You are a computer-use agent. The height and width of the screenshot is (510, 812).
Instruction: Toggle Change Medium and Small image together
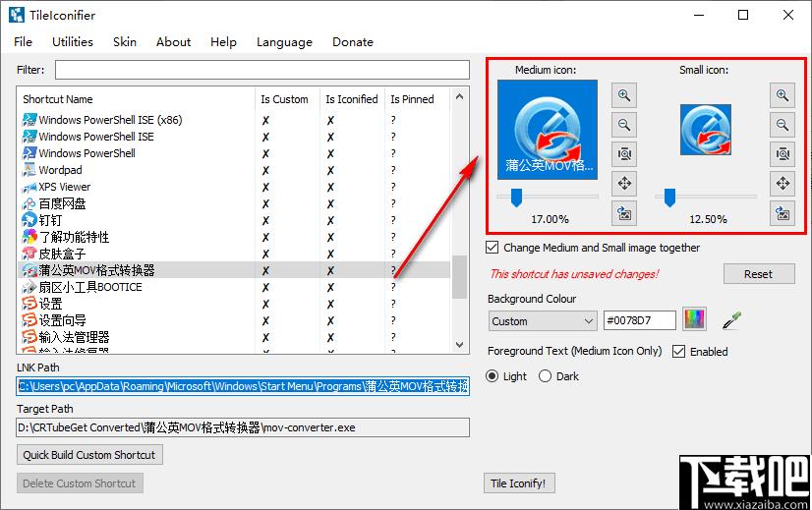click(493, 248)
